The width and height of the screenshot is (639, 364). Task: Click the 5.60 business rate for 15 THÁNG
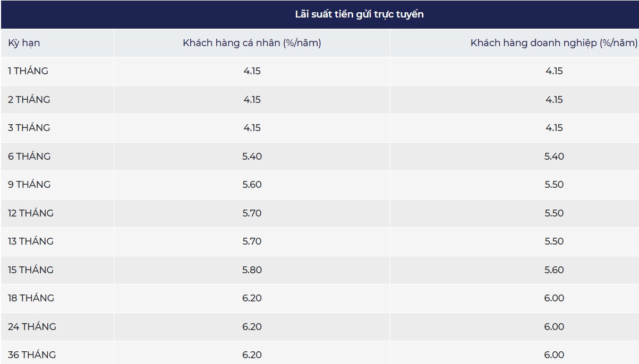click(x=554, y=270)
